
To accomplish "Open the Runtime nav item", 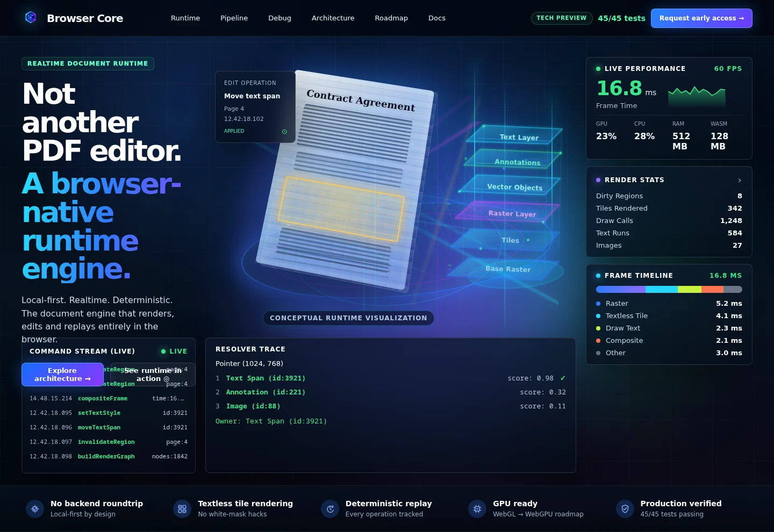I will (185, 18).
